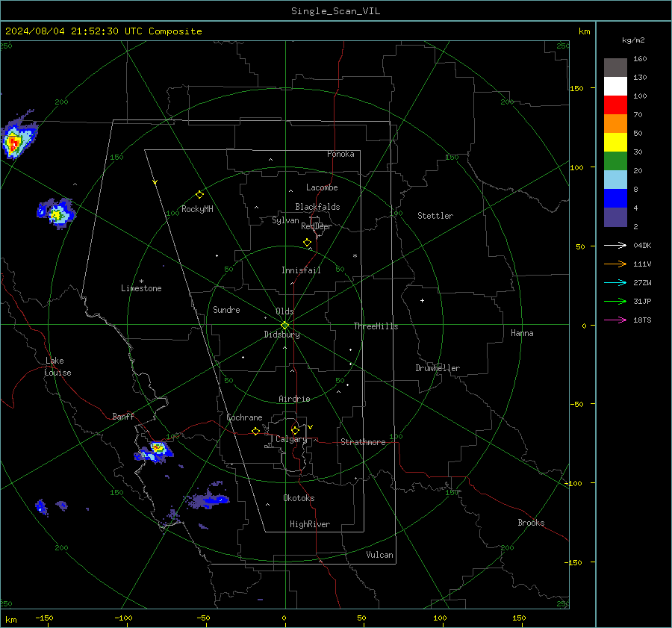
Task: Click the Lacombe town label
Action: pos(322,187)
